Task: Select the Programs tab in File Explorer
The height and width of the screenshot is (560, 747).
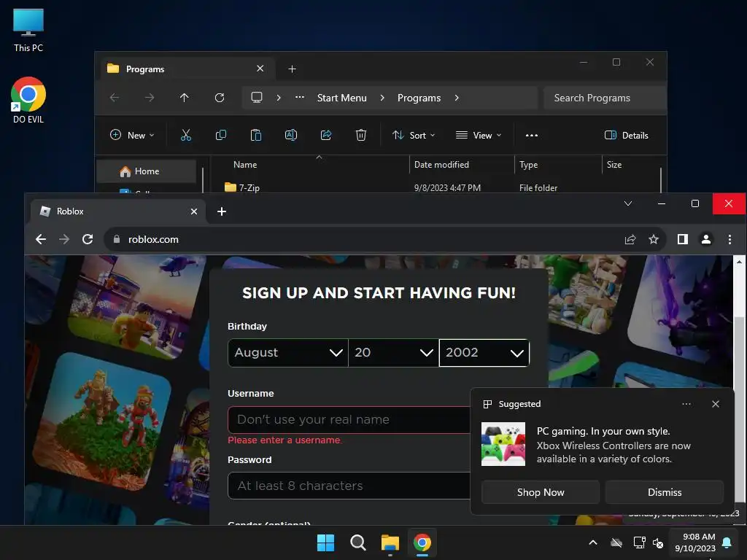Action: (187, 69)
